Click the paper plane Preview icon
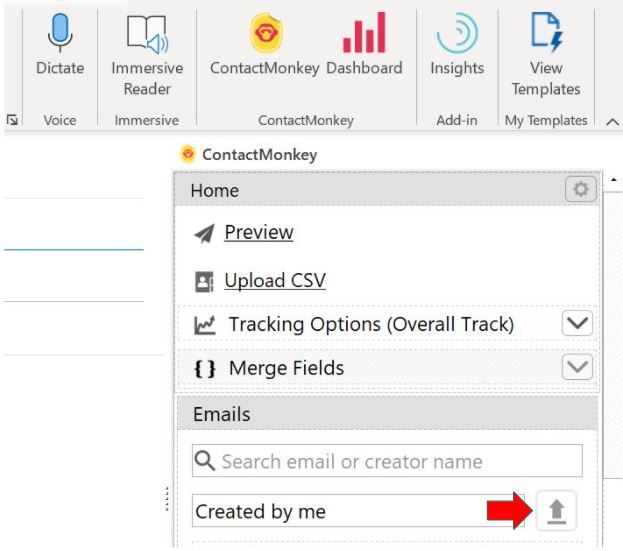Image resolution: width=623 pixels, height=551 pixels. click(x=204, y=233)
